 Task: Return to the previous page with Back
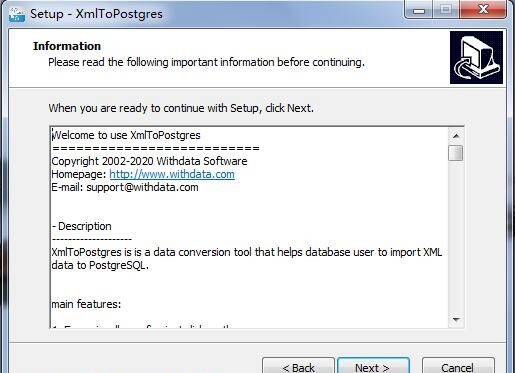coord(298,366)
